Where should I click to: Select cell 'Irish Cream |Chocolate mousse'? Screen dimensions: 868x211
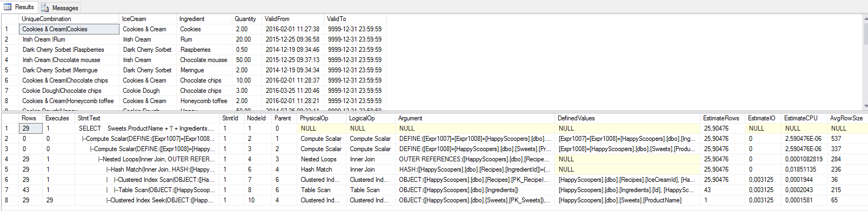click(x=69, y=60)
